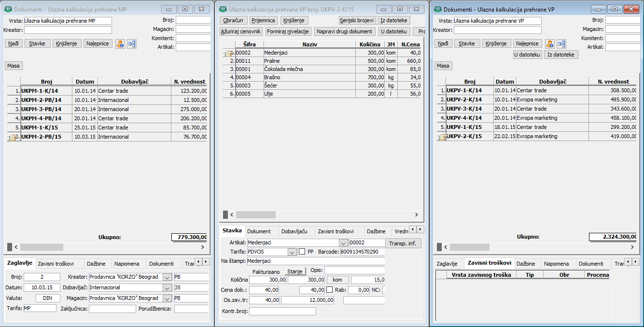The image size is (644, 327).
Task: Click the tab scroll left arrow in the UKPV-2-K/15 window
Action: pyautogui.click(x=413, y=229)
